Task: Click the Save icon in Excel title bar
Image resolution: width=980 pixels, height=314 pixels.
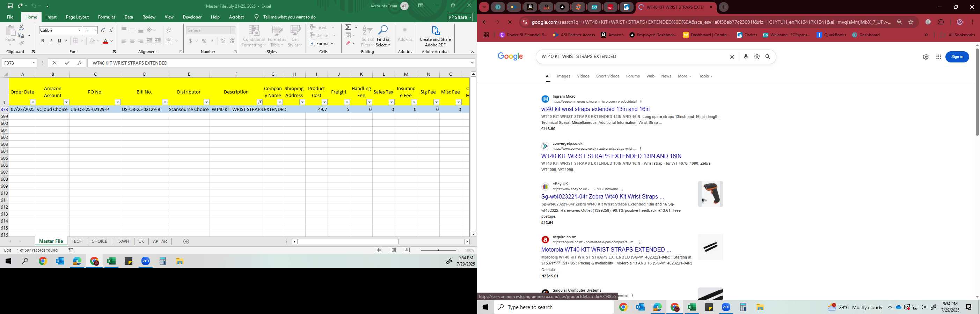Action: point(10,6)
